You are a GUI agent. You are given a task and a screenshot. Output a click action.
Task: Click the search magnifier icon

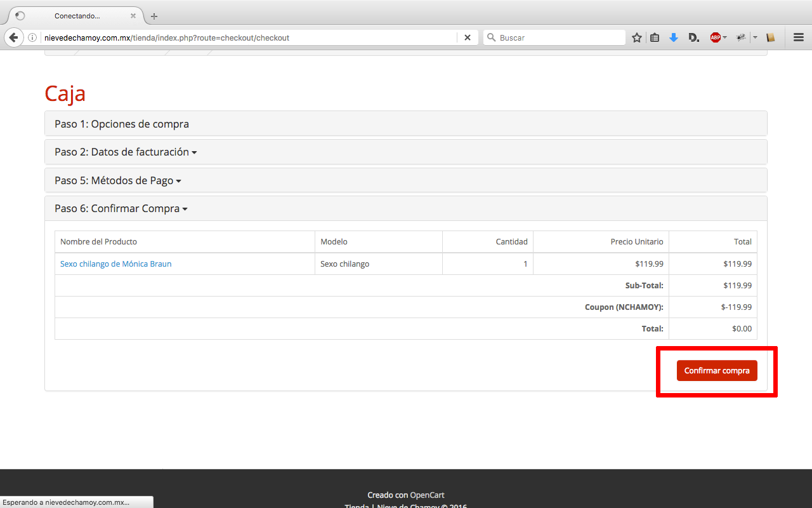[491, 37]
